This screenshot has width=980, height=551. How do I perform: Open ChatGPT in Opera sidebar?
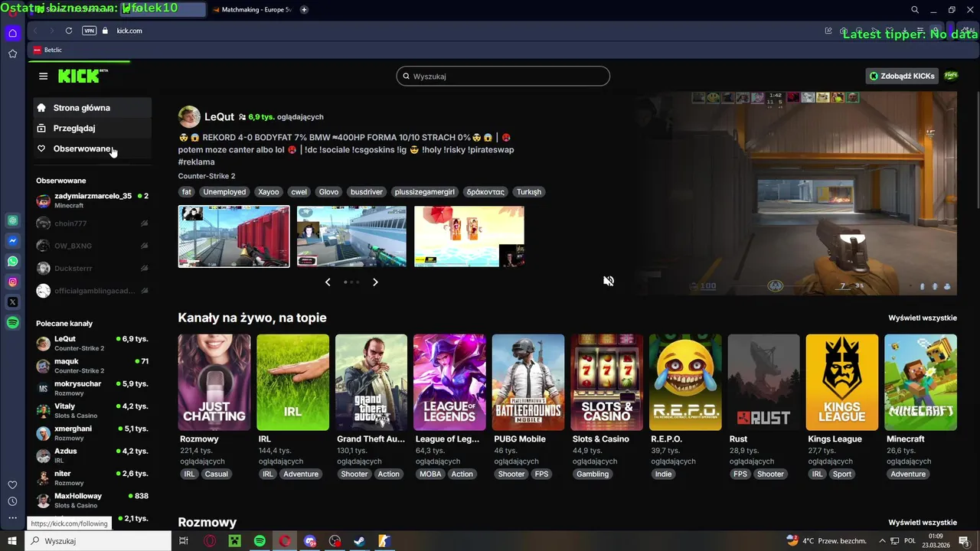[x=12, y=220]
